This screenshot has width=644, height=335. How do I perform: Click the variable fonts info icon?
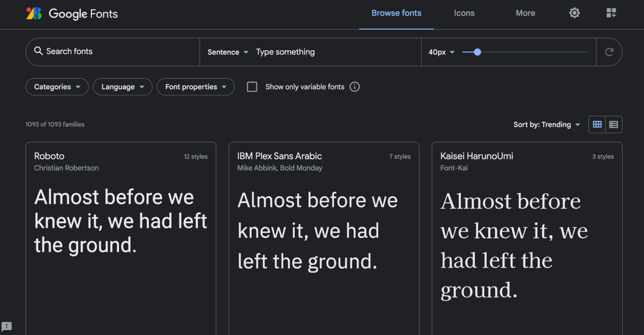(x=354, y=87)
